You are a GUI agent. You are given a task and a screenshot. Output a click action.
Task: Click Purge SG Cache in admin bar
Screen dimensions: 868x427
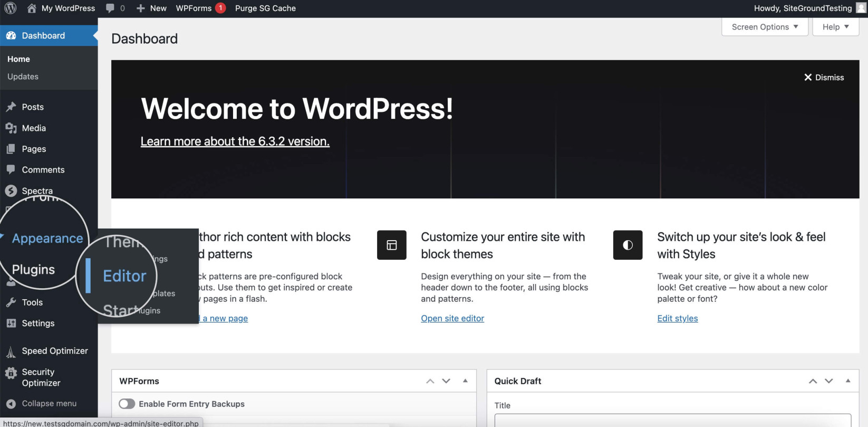pos(265,8)
